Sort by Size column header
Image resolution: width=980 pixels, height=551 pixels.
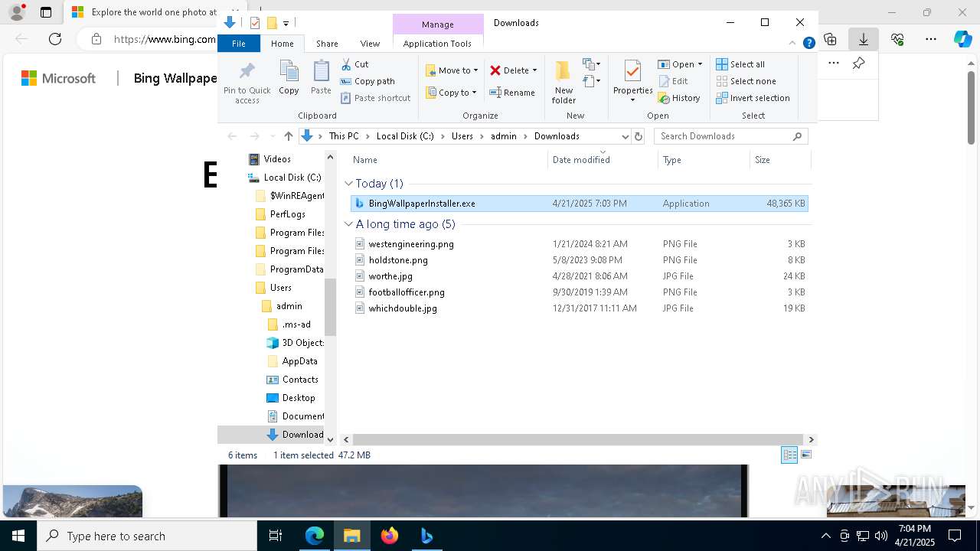pos(779,160)
